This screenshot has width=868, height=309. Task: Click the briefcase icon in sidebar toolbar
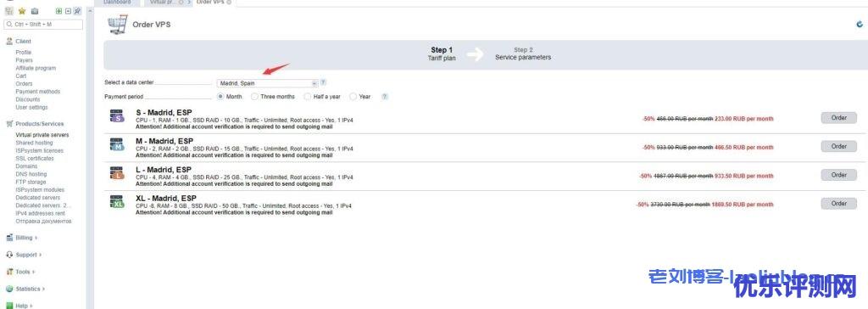(35, 10)
